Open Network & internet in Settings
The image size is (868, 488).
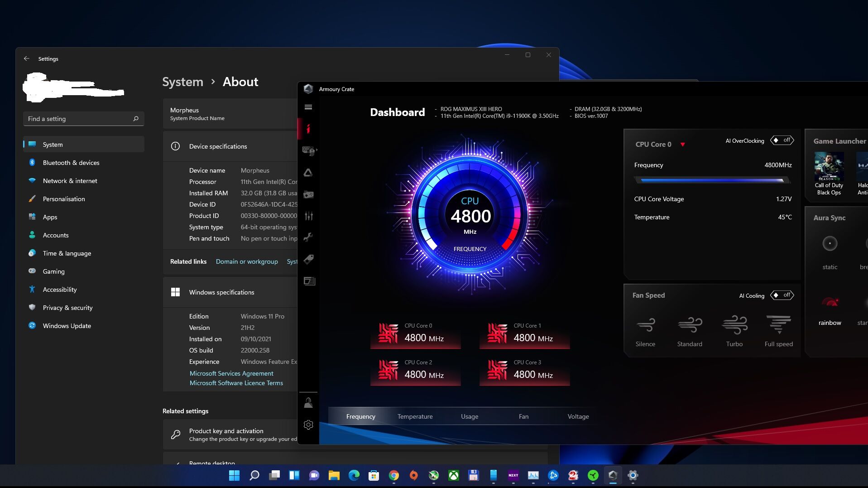click(84, 181)
